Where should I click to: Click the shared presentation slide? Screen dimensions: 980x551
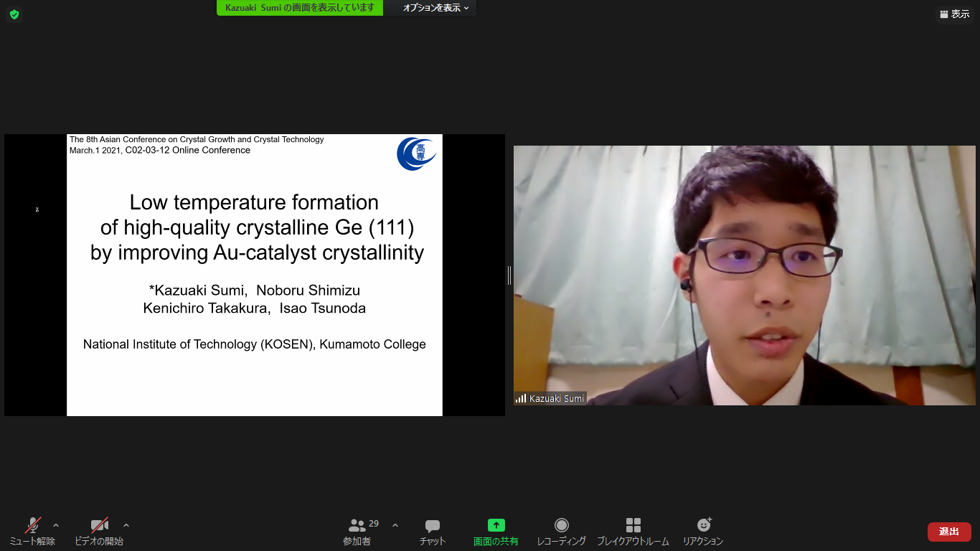click(x=254, y=275)
